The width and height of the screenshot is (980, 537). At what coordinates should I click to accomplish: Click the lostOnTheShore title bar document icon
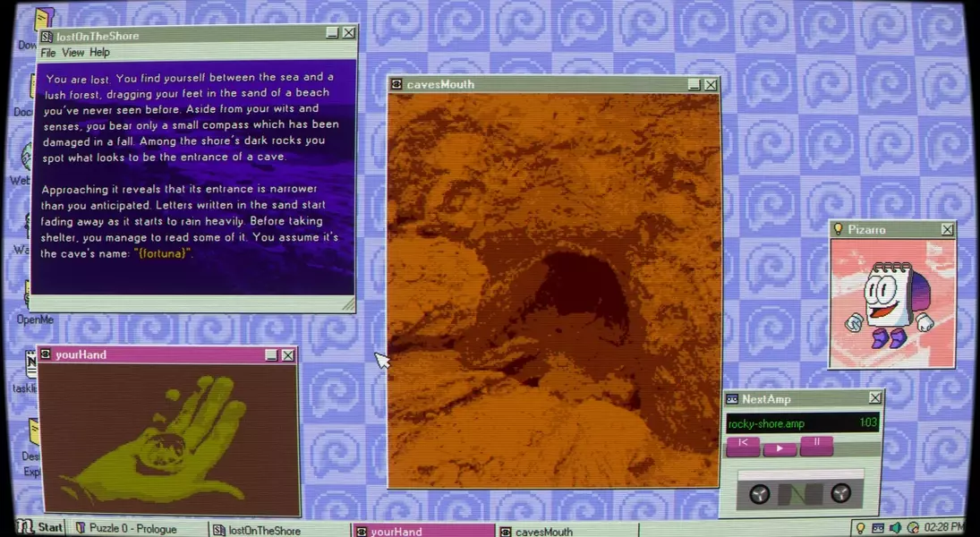coord(47,37)
